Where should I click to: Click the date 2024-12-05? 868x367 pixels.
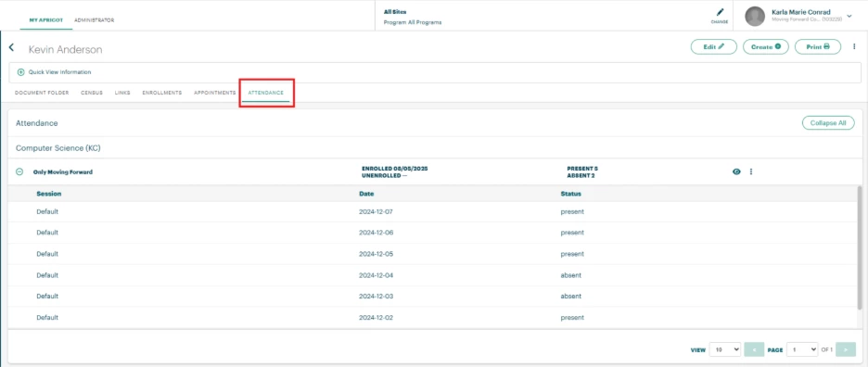tap(376, 254)
